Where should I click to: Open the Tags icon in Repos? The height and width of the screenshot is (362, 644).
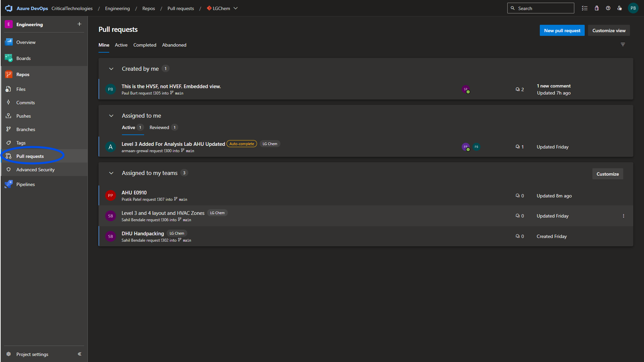tap(9, 143)
